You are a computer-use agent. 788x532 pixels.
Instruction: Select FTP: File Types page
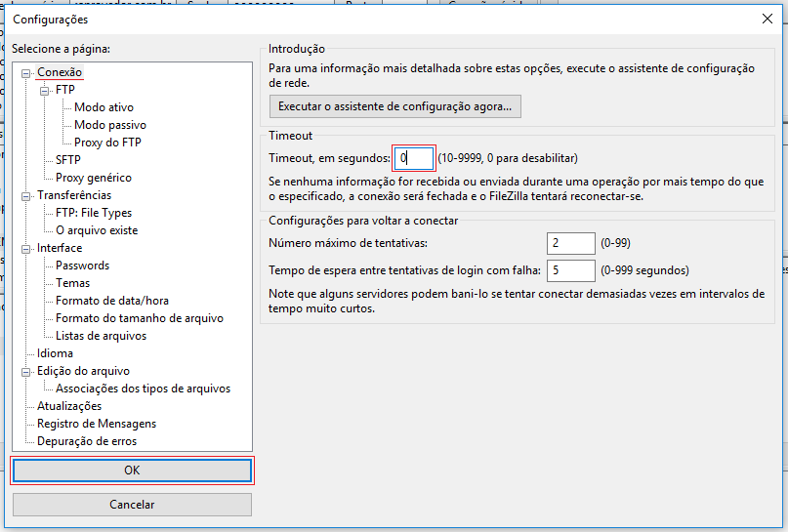click(93, 213)
